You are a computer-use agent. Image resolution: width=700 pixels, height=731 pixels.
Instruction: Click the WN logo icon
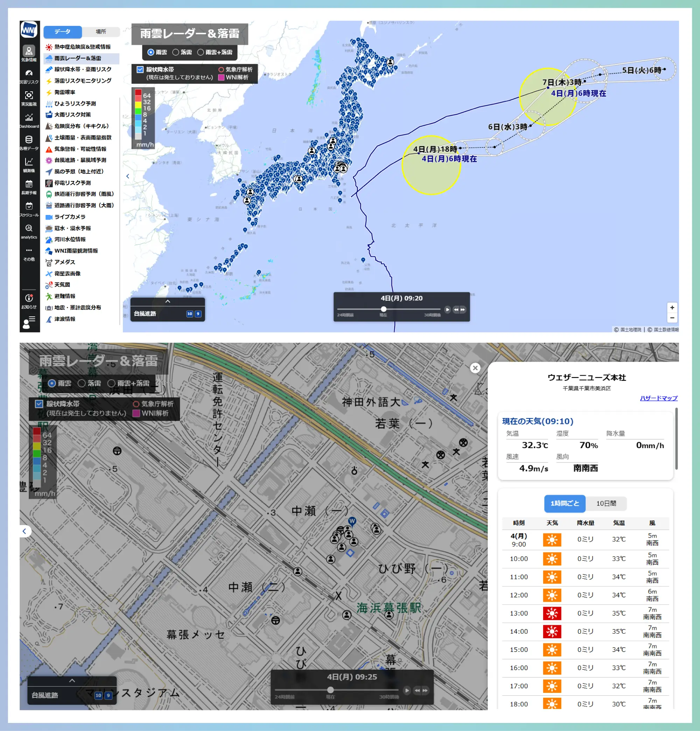point(29,29)
